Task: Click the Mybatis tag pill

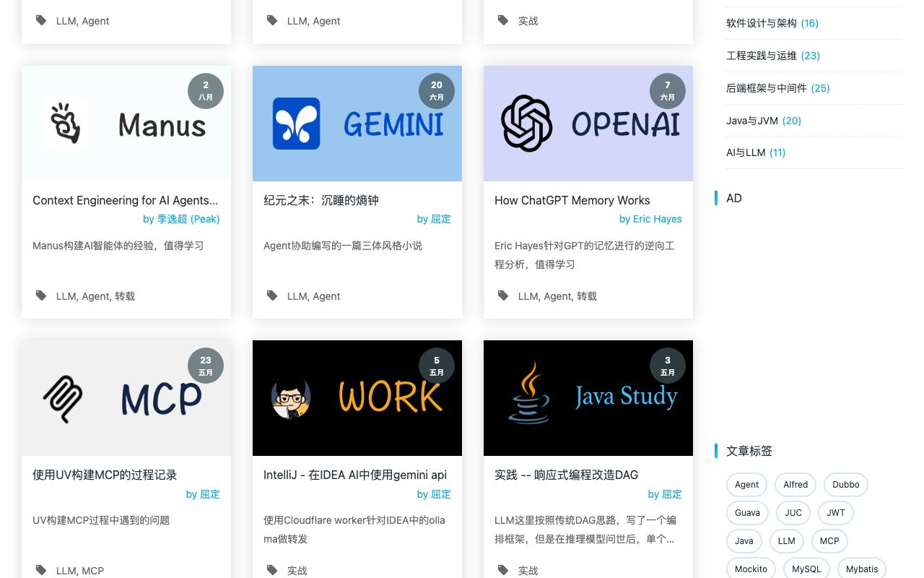Action: (x=862, y=569)
